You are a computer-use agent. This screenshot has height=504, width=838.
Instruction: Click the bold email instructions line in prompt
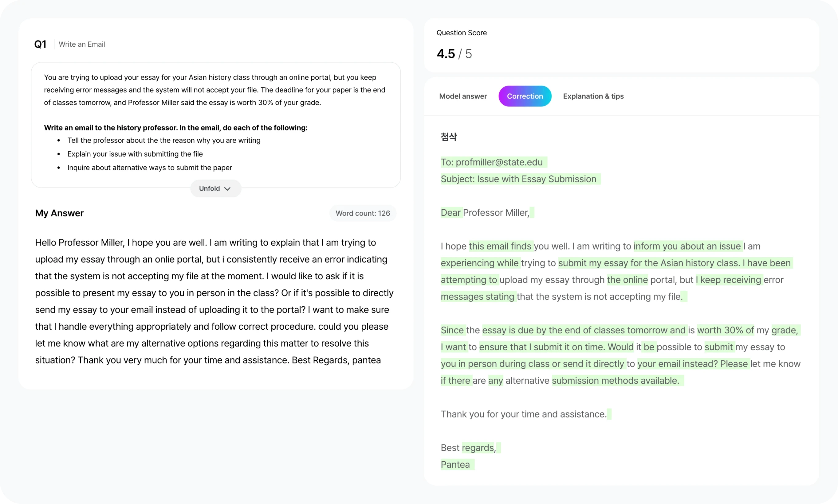175,128
